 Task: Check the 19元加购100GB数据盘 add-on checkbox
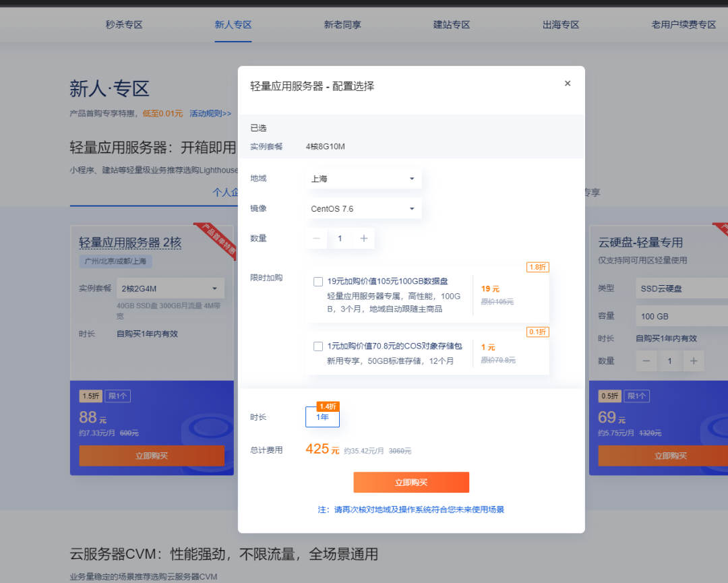click(x=318, y=281)
